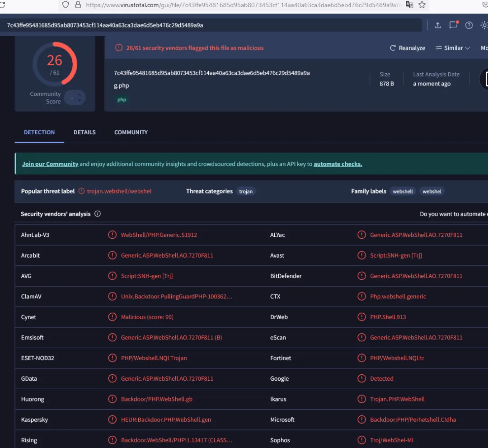The width and height of the screenshot is (488, 448).
Task: Click the alert icon in ClamAV row
Action: 113,297
